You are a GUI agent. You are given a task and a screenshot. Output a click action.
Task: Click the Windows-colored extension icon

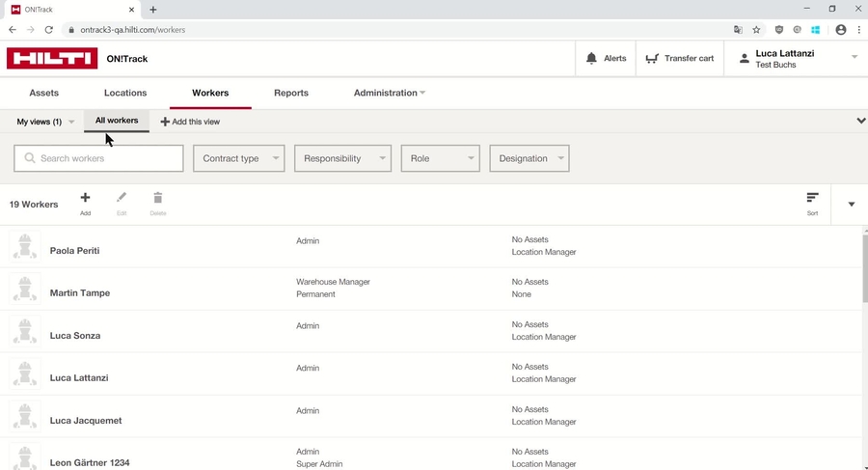click(815, 30)
